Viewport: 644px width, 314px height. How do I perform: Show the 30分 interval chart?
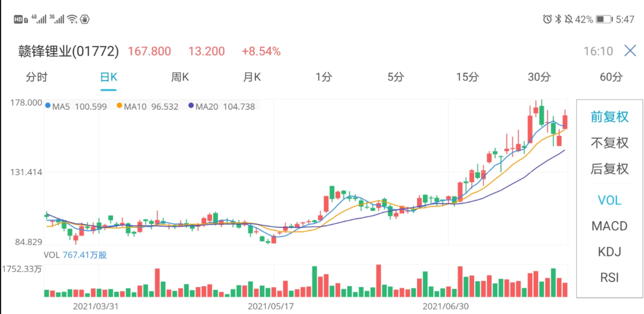click(x=539, y=77)
